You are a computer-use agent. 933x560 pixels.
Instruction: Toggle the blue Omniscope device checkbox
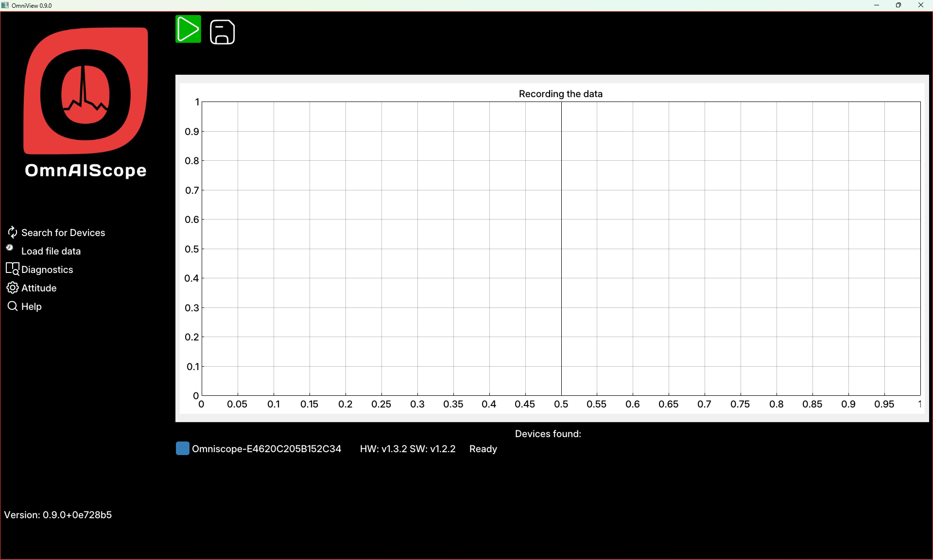click(x=182, y=448)
